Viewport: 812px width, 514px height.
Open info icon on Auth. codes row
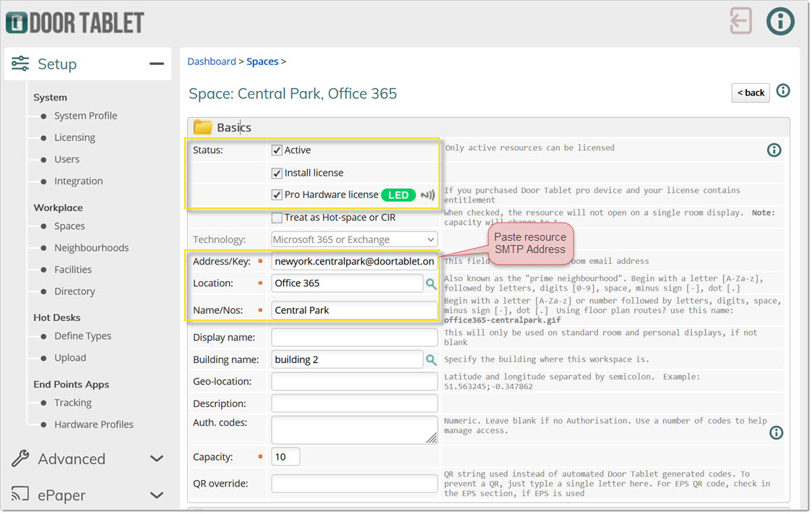pyautogui.click(x=776, y=432)
